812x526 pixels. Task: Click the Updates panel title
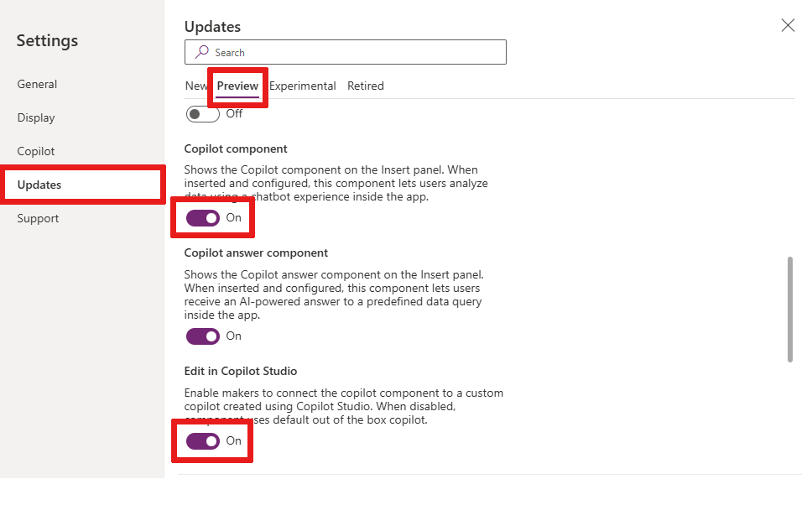[212, 27]
